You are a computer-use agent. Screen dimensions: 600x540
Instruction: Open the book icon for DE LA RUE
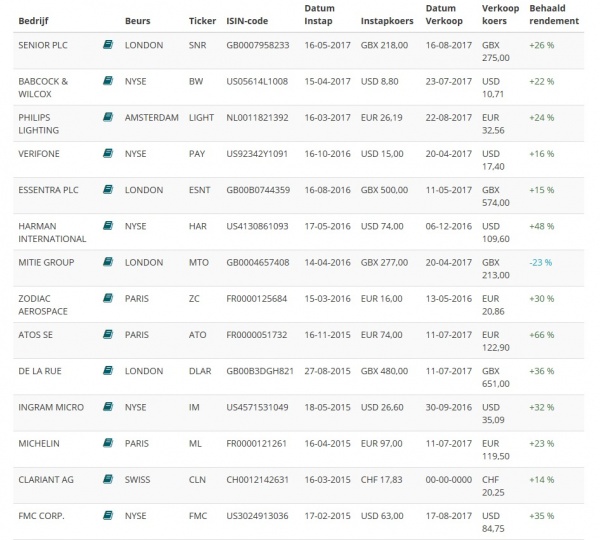click(108, 370)
